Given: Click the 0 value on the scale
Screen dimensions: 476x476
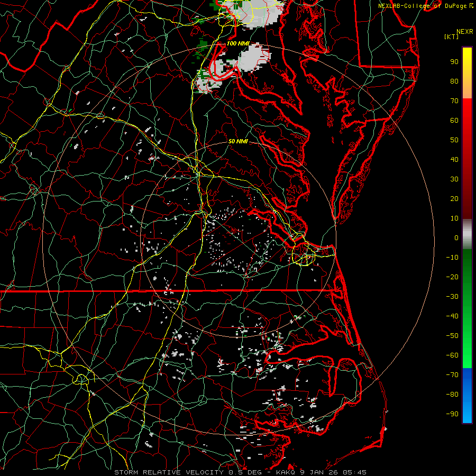Looking at the screenshot, I should [x=456, y=238].
